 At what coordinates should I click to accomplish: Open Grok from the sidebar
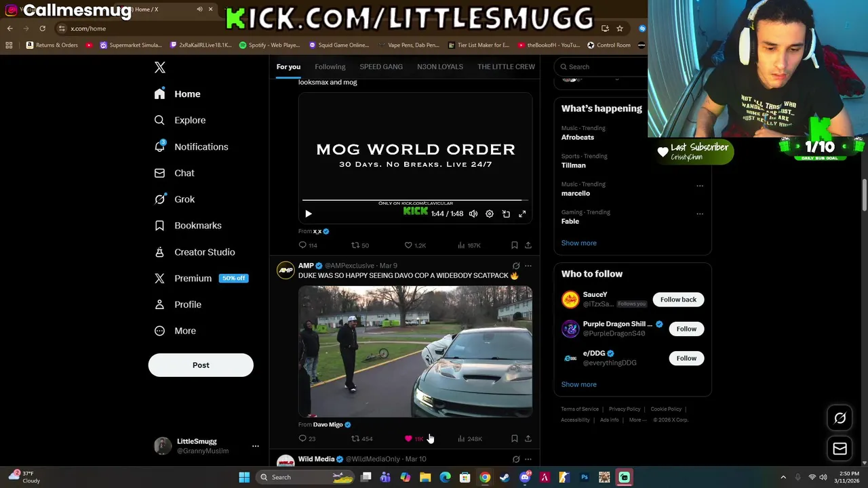174,199
